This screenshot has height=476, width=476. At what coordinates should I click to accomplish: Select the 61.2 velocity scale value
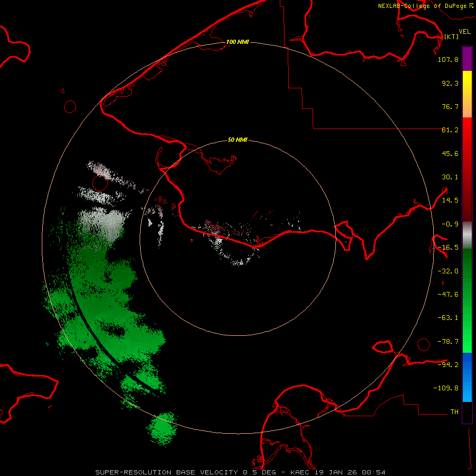[x=450, y=130]
